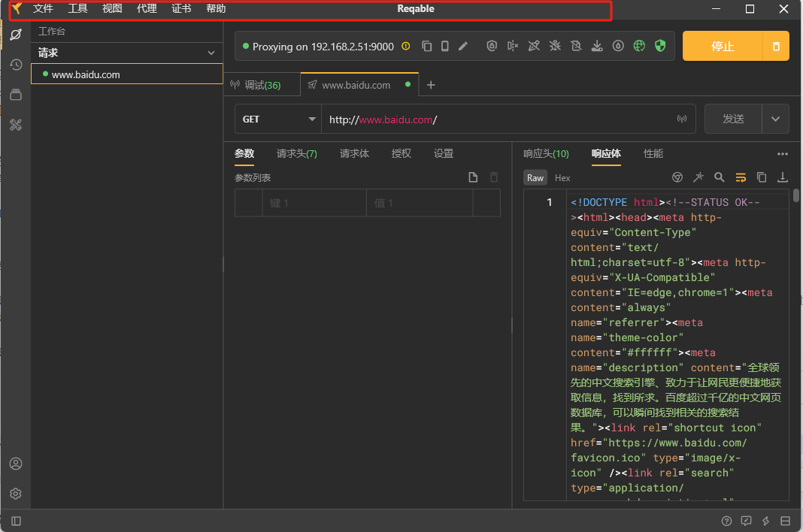Switch to the 响应头(10) tab
803x532 pixels.
pyautogui.click(x=546, y=153)
